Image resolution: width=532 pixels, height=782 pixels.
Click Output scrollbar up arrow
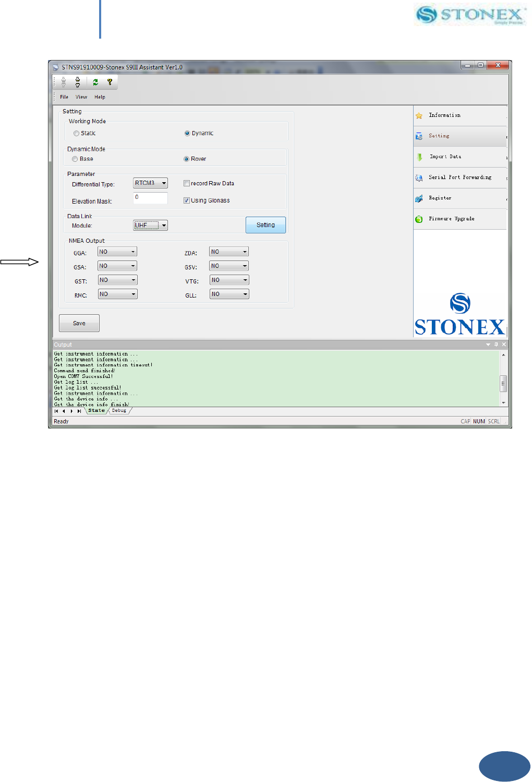tap(503, 355)
